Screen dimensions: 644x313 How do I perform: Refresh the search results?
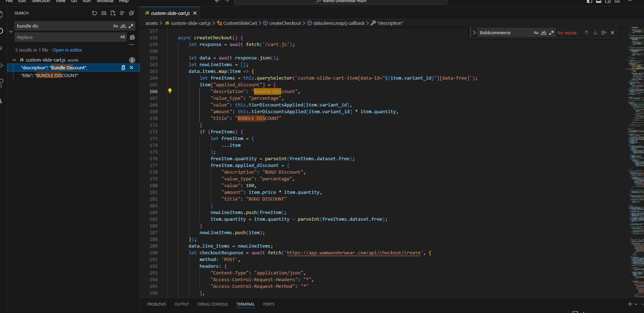(95, 13)
